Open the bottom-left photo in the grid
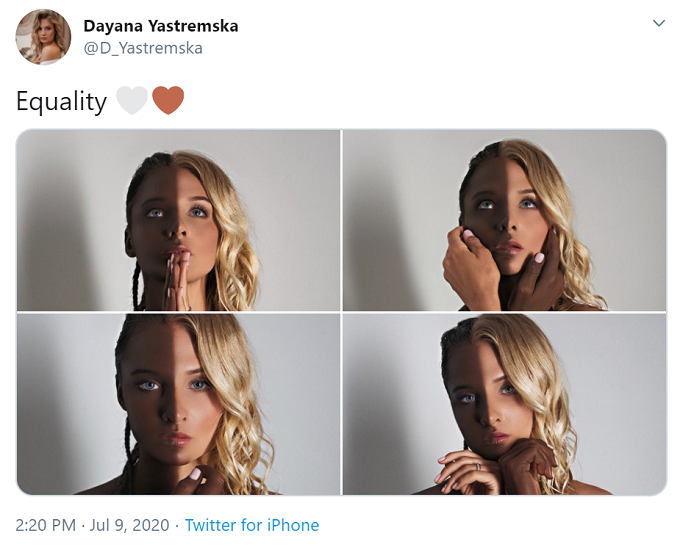Screen dimensions: 680x547 (178, 404)
